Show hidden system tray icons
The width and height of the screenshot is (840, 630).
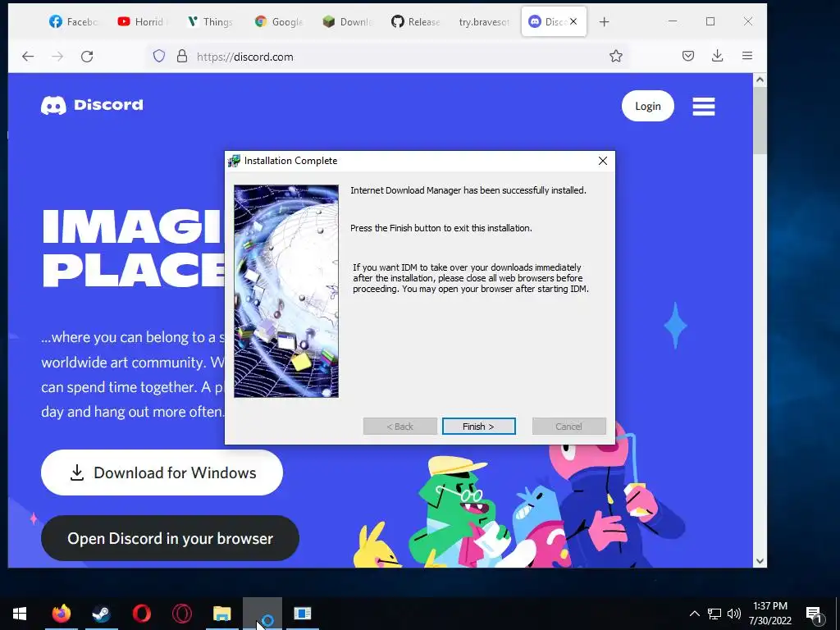694,614
